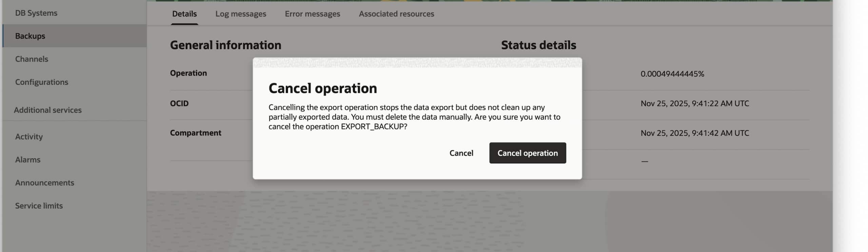868x252 pixels.
Task: Confirm with the dark Cancel operation button
Action: (527, 153)
